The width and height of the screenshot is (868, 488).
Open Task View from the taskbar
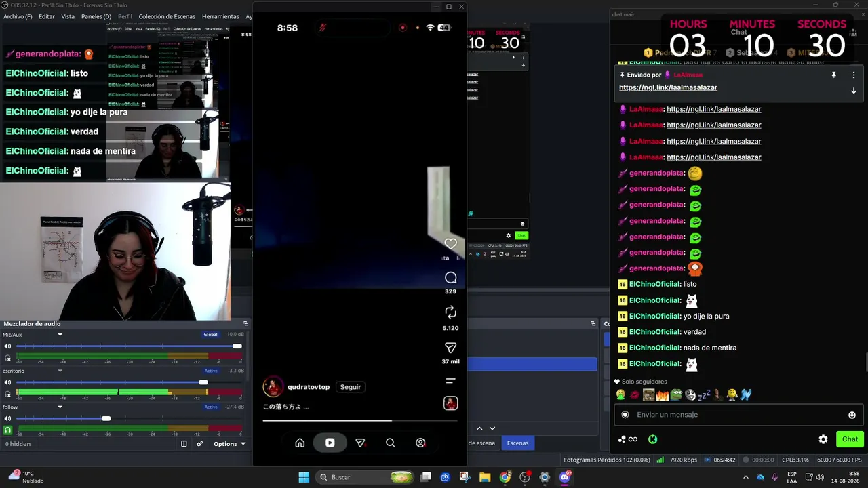(425, 477)
